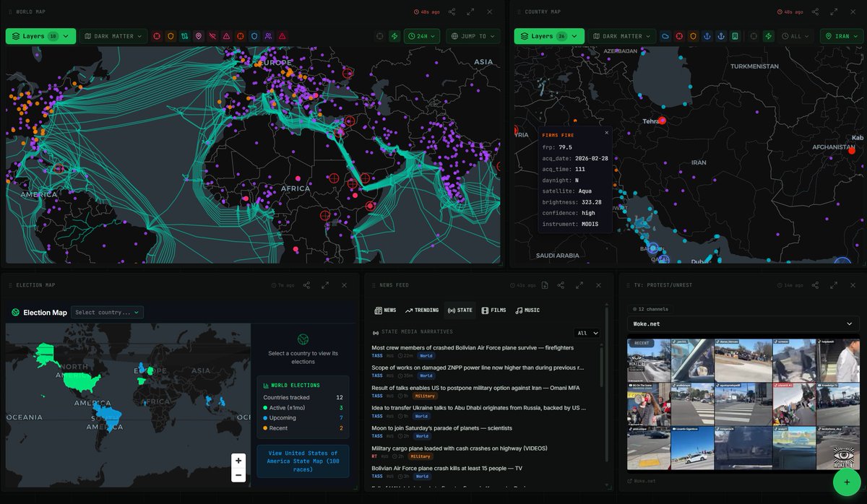Click orange shield icon in Country Map toolbar
867x504 pixels.
point(693,36)
